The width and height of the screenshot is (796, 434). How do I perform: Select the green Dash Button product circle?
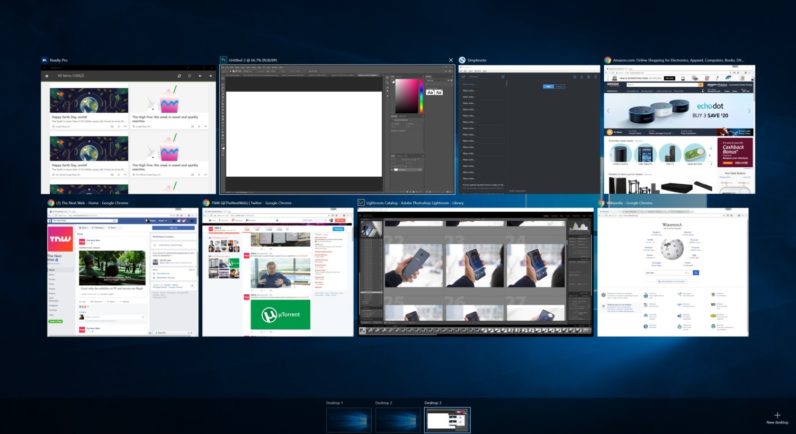(694, 154)
